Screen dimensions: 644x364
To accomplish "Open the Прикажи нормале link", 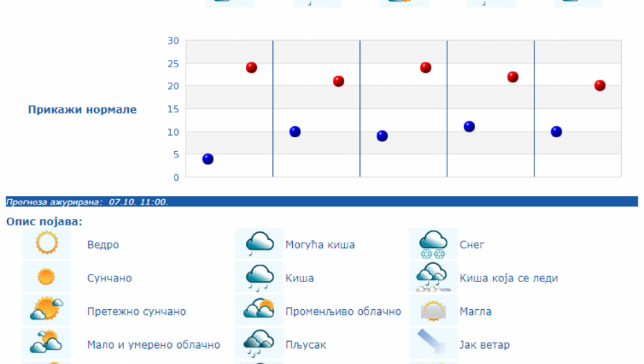I will pyautogui.click(x=82, y=110).
